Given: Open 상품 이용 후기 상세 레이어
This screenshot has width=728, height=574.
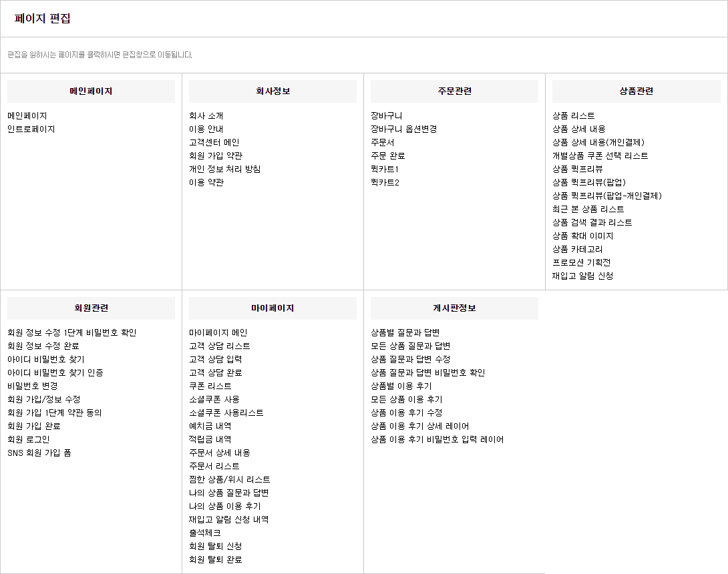Looking at the screenshot, I should click(x=419, y=426).
